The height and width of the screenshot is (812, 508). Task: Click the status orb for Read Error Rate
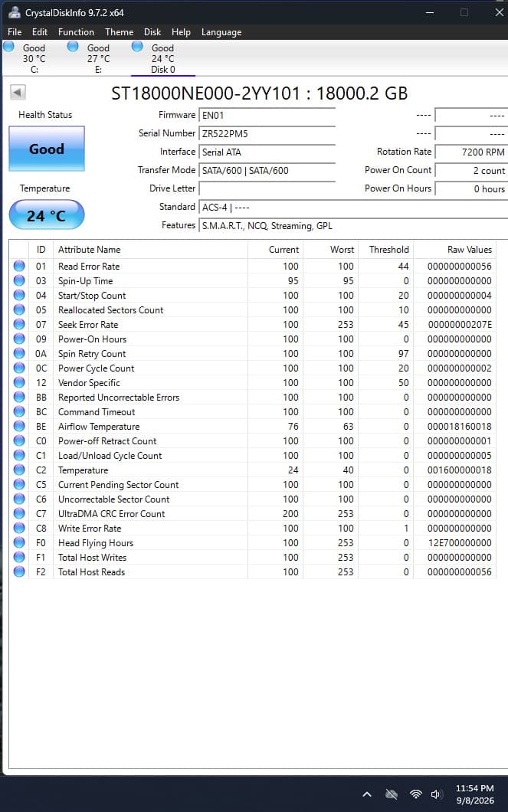(x=19, y=266)
